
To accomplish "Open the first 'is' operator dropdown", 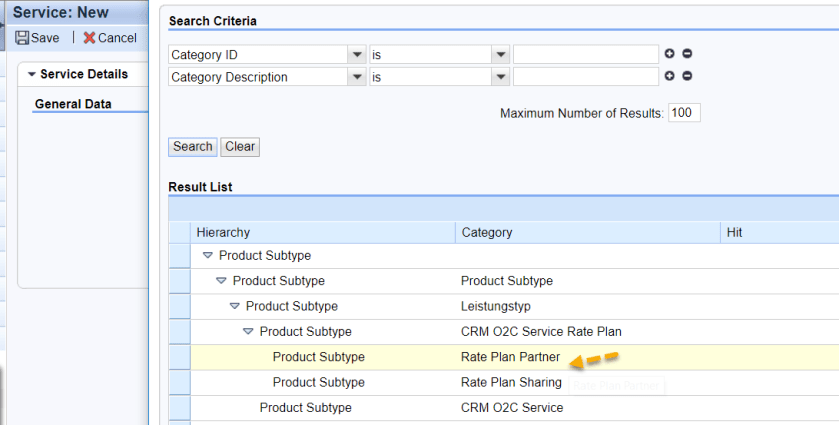I will [500, 54].
